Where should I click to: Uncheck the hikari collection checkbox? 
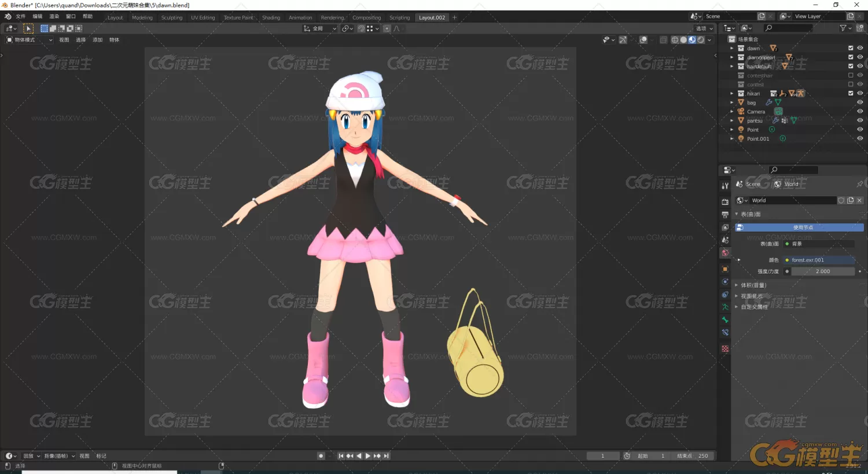851,93
